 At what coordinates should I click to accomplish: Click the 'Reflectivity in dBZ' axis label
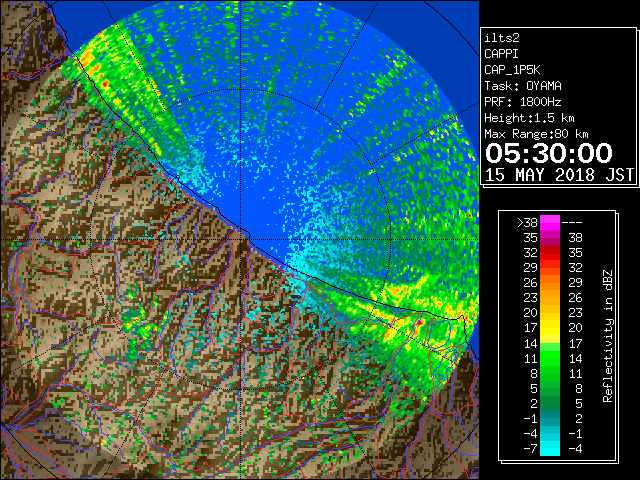tap(608, 336)
